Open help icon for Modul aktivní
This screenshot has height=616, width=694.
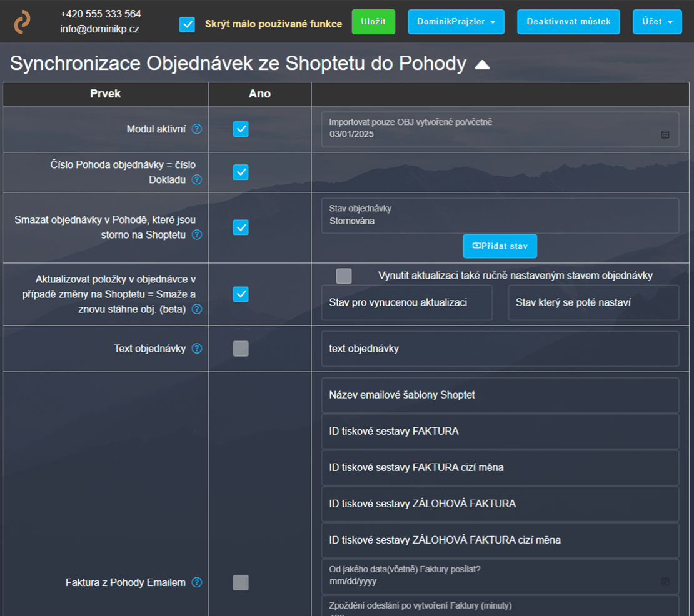[196, 129]
